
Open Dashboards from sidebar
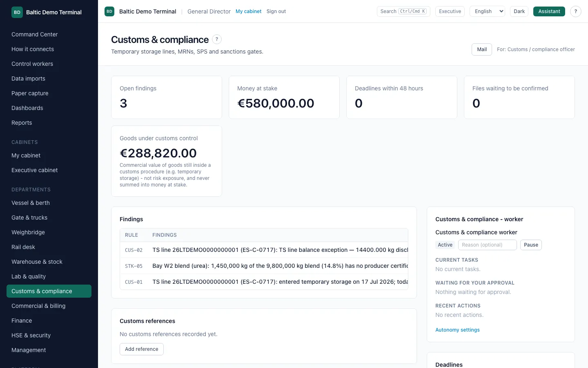coord(49,108)
